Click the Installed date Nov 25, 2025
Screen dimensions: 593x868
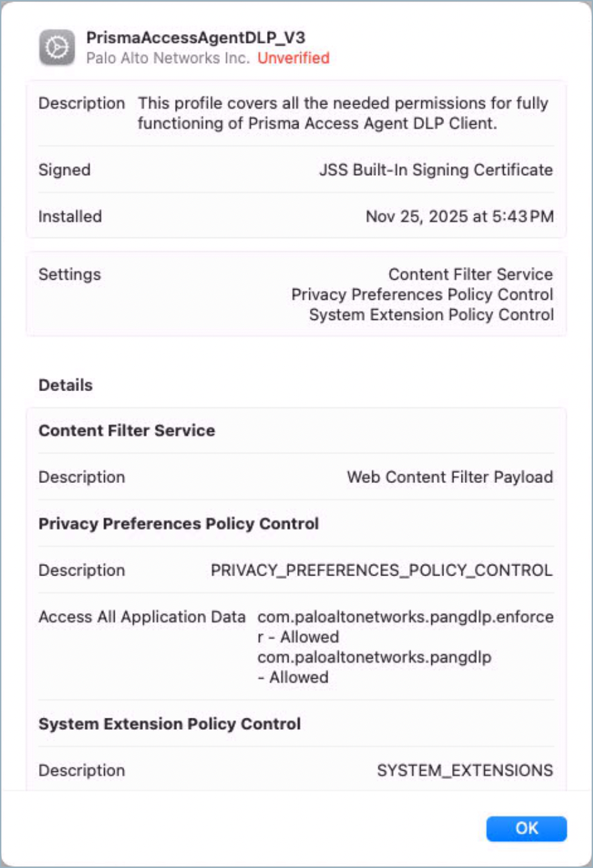(459, 217)
